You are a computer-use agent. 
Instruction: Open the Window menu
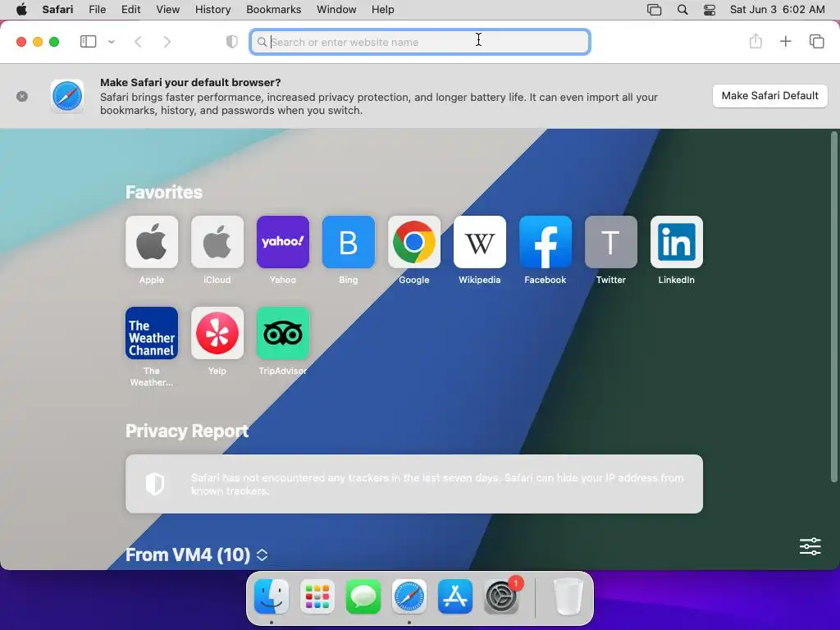click(x=336, y=10)
